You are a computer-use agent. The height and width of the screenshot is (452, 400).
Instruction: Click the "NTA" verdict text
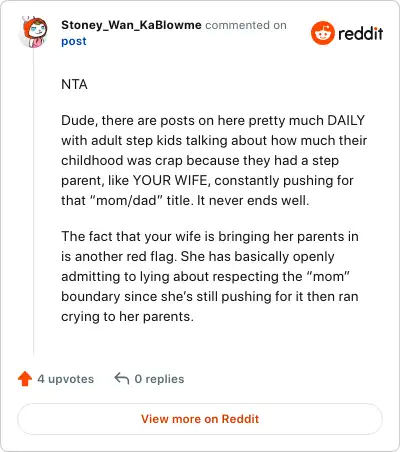[x=74, y=84]
